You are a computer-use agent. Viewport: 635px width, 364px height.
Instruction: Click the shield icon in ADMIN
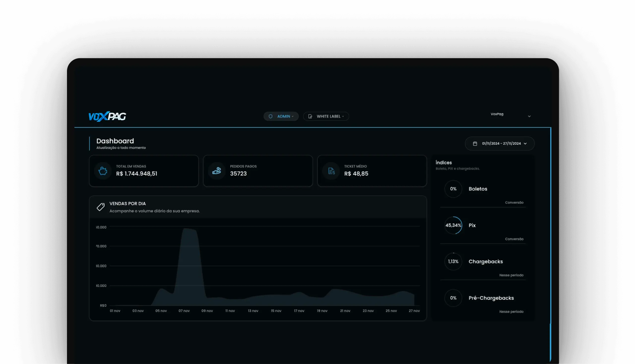pyautogui.click(x=270, y=116)
